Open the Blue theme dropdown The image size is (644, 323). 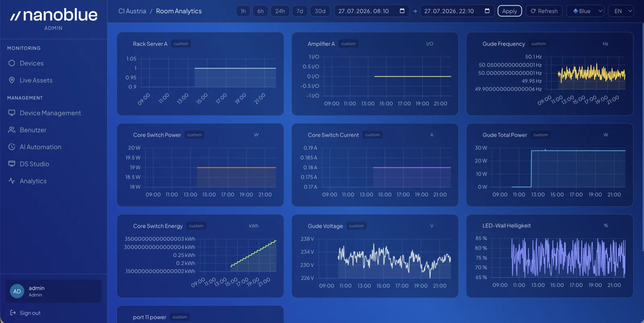click(x=586, y=11)
